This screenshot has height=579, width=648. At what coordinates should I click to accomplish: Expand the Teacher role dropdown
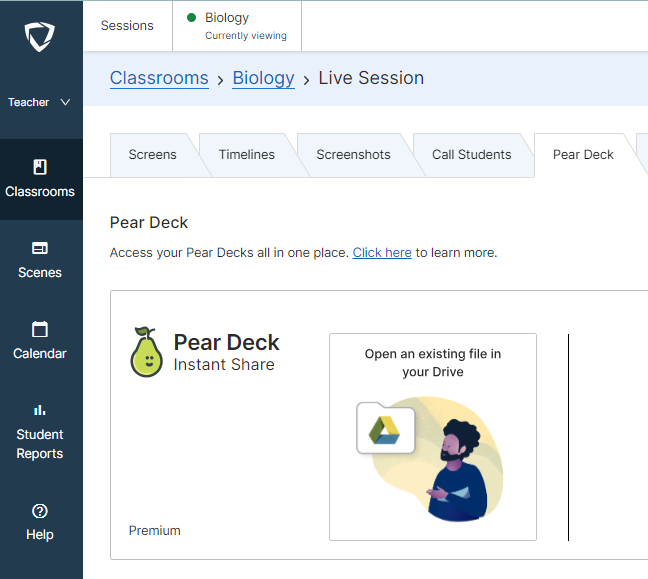(39, 102)
